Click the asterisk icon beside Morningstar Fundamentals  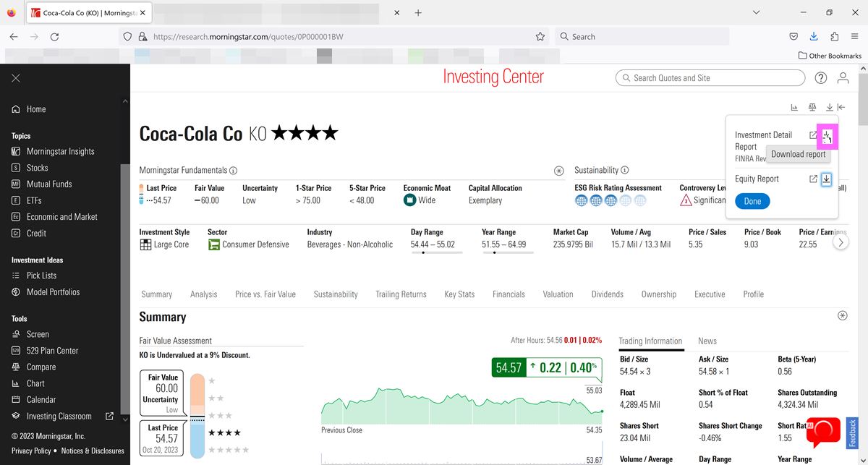(559, 171)
